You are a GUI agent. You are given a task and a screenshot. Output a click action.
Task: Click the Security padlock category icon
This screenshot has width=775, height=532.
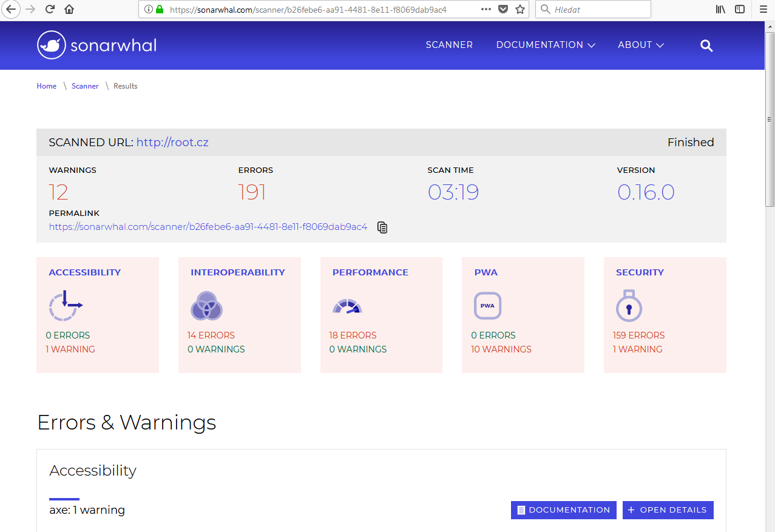coord(629,305)
